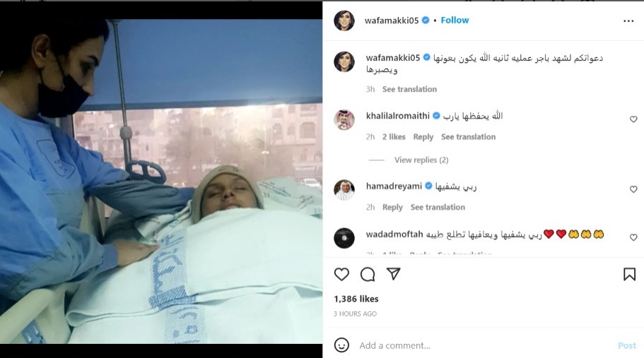Viewport: 644px width, 358px height.
Task: Open hamadreyami username link
Action: (394, 186)
